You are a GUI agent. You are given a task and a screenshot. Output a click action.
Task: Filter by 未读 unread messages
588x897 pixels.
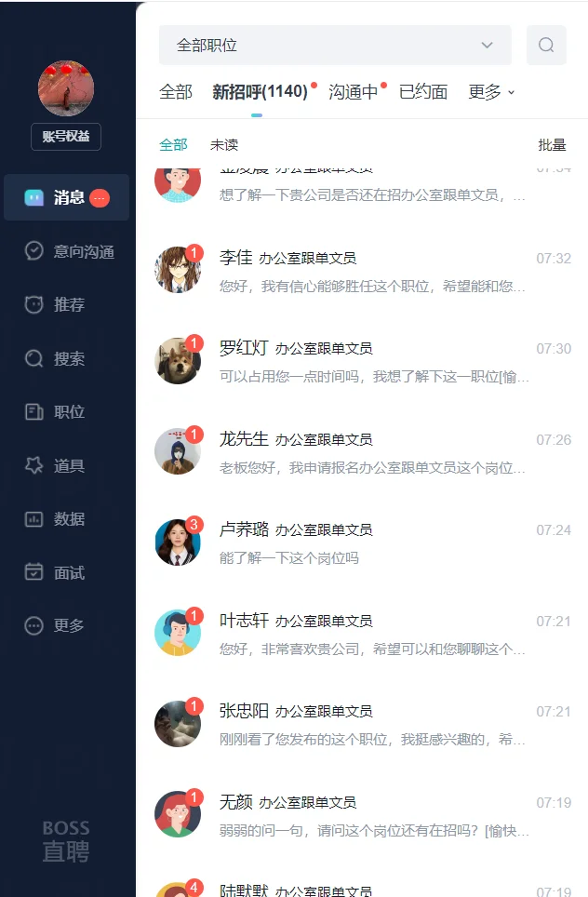(224, 145)
